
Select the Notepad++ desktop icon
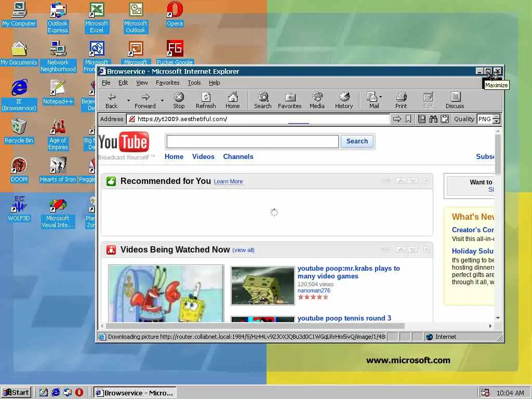pyautogui.click(x=58, y=92)
